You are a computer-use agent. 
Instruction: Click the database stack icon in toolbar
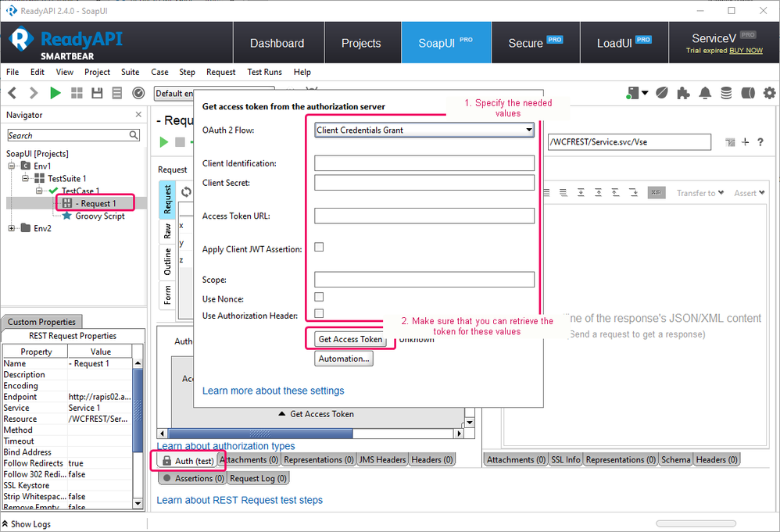pos(726,93)
